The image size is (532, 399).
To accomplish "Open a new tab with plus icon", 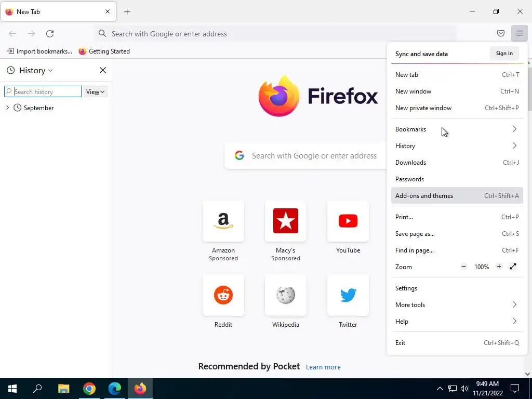I will pos(127,12).
